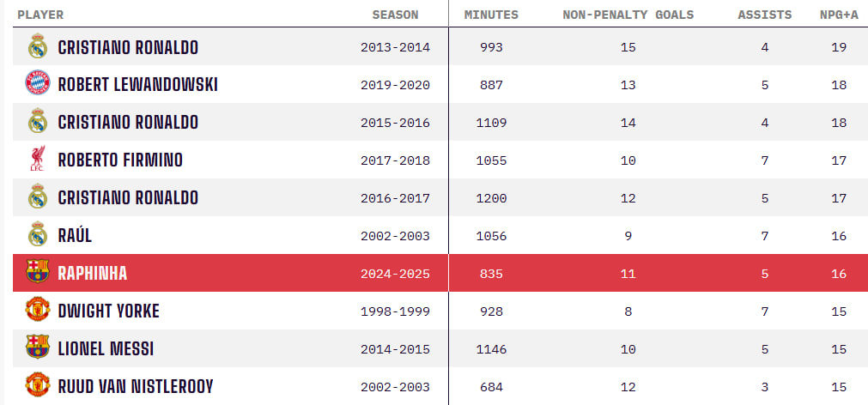Click the Player column header
868x405 pixels.
(40, 15)
